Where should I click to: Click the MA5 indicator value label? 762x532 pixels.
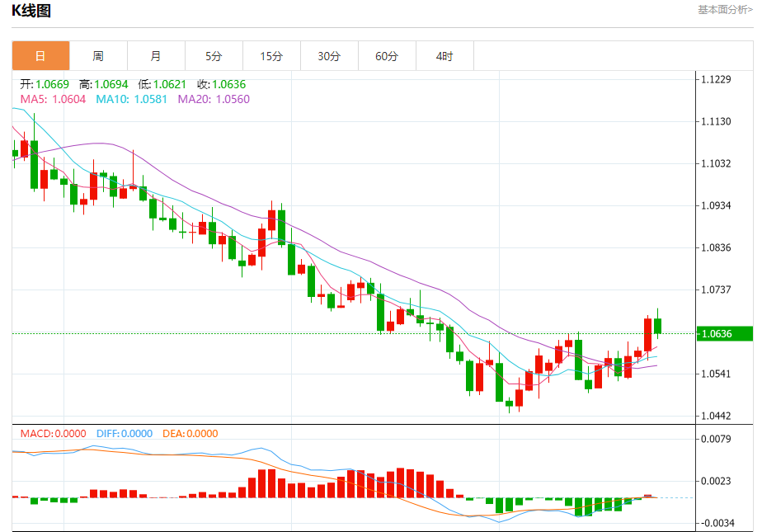[x=53, y=99]
